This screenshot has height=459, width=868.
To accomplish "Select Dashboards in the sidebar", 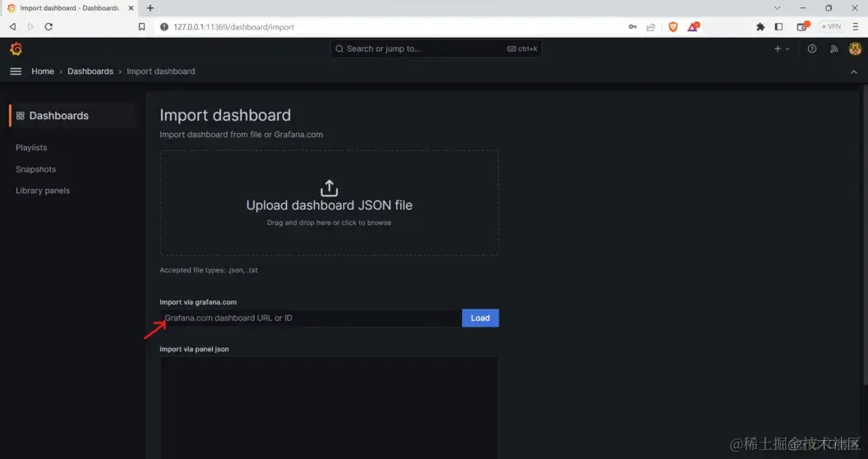I will (x=72, y=116).
